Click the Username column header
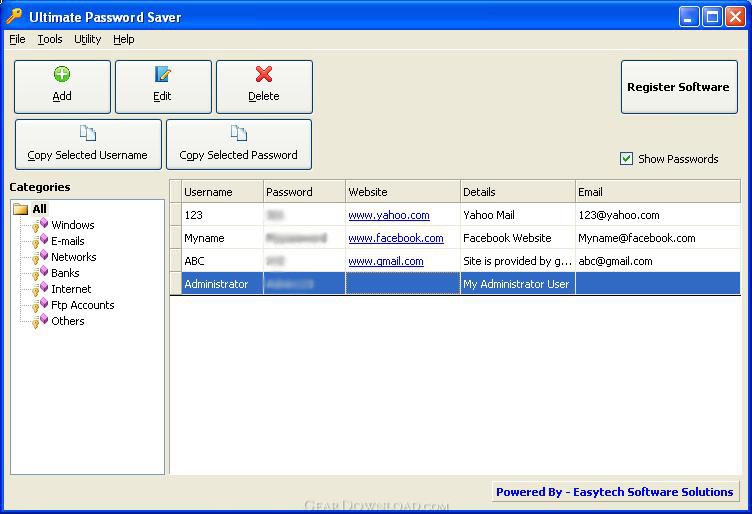 coord(222,192)
